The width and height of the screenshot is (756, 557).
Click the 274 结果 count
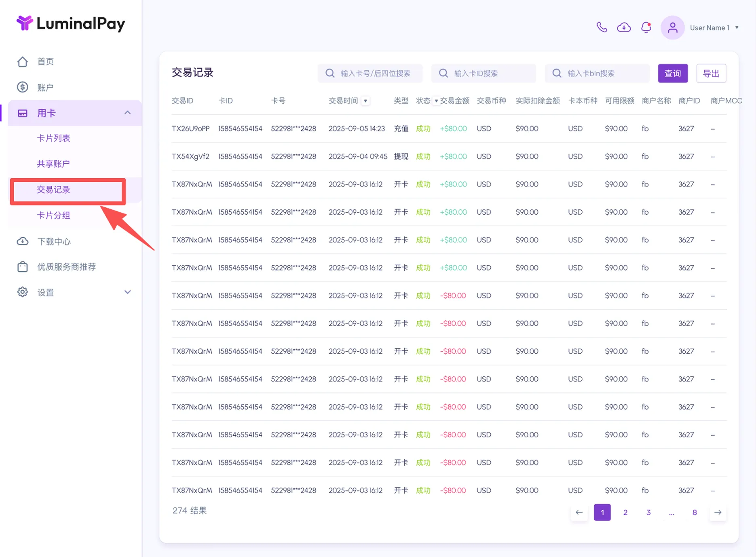coord(190,511)
